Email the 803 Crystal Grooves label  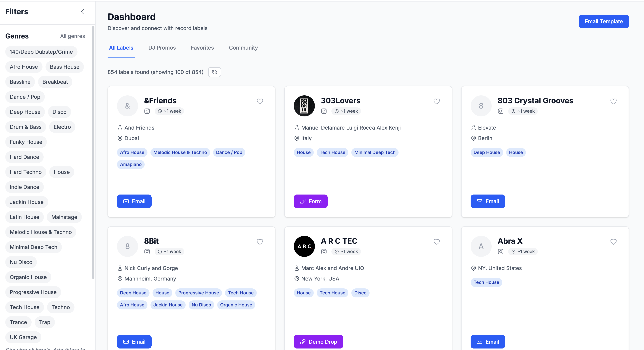click(487, 201)
